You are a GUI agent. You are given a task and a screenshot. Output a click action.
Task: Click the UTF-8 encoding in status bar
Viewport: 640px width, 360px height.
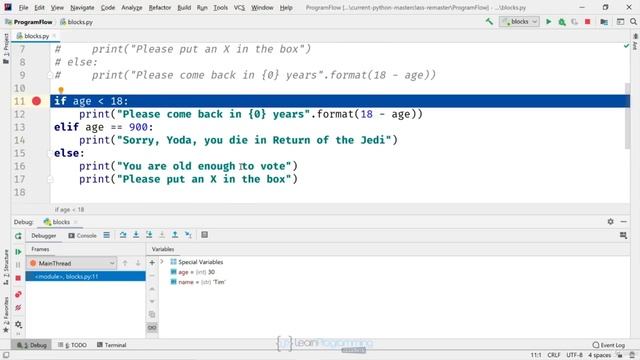coord(574,355)
